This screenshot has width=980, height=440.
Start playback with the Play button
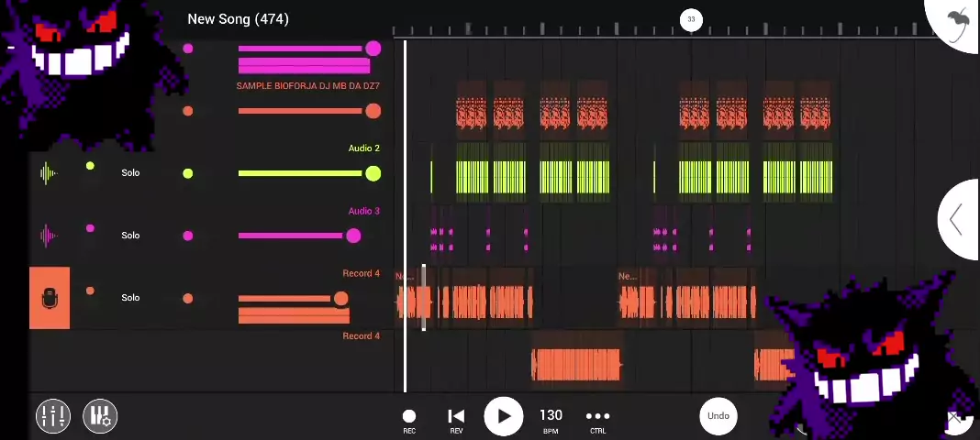503,416
